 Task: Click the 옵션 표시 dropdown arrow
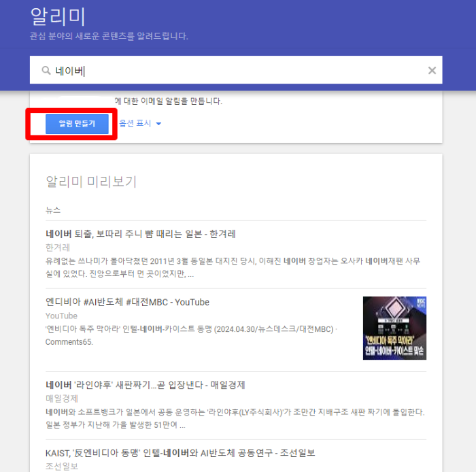coord(158,124)
